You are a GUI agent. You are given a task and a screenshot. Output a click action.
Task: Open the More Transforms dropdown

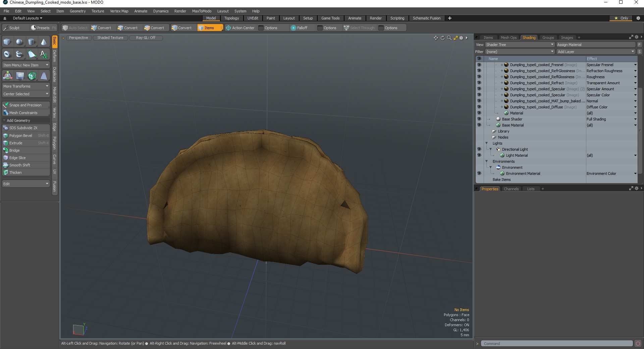click(26, 86)
